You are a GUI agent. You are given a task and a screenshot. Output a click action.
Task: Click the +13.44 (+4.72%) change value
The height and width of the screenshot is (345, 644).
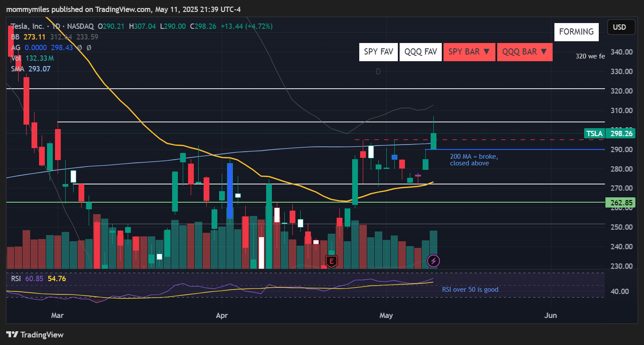(x=246, y=26)
